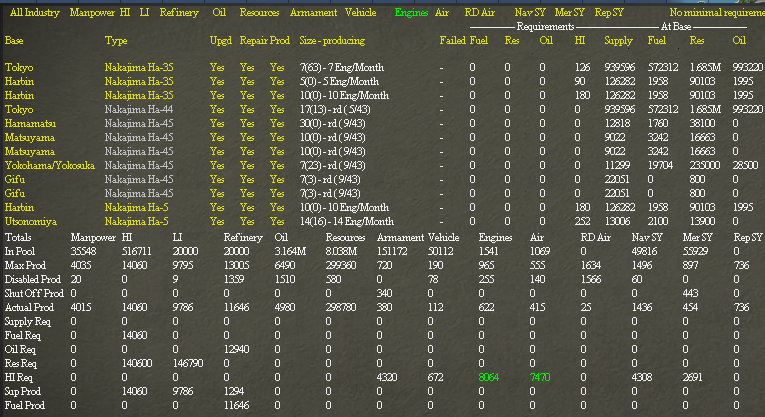Click the Actual Prod row label
The height and width of the screenshot is (417, 765).
click(x=29, y=307)
